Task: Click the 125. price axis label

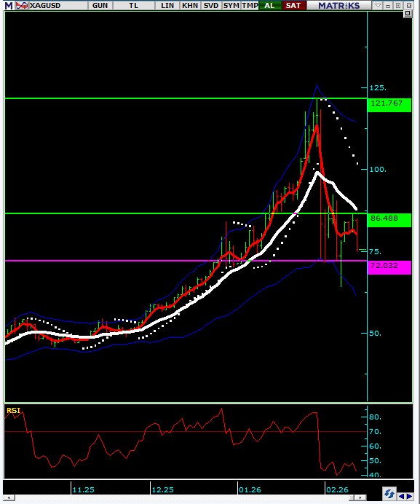Action: coord(378,87)
